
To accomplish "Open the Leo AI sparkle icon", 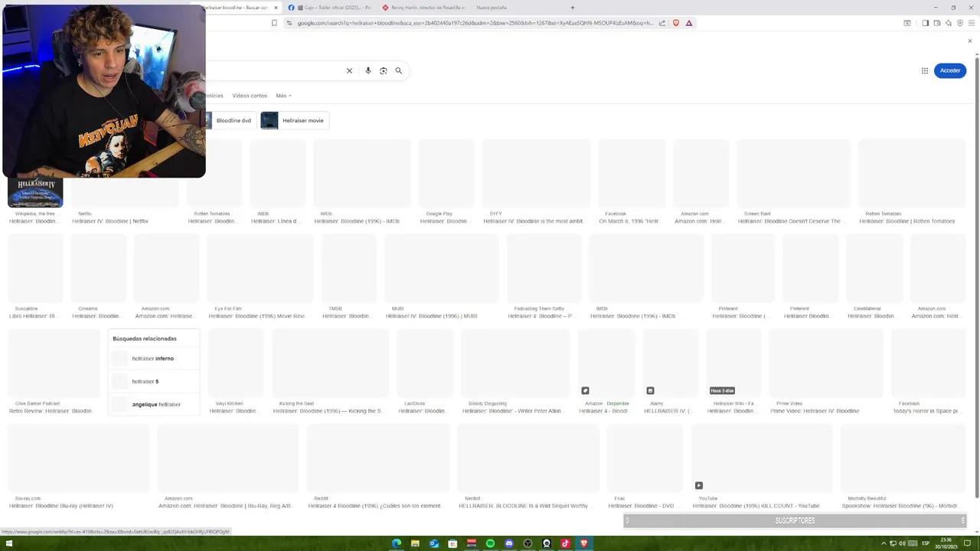I will (x=949, y=23).
